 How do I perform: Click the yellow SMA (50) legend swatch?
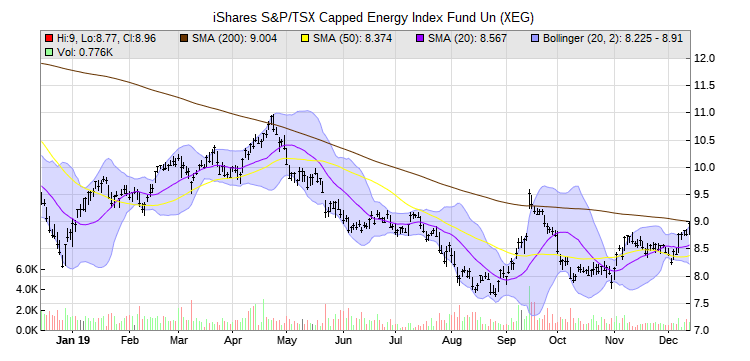tap(305, 39)
